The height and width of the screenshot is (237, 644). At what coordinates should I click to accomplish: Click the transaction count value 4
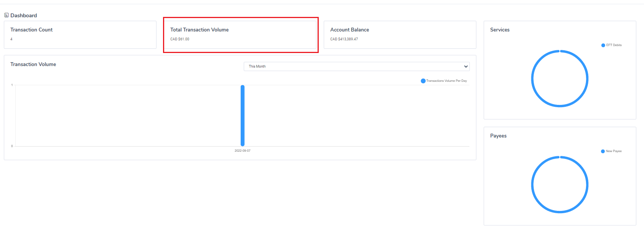click(12, 39)
